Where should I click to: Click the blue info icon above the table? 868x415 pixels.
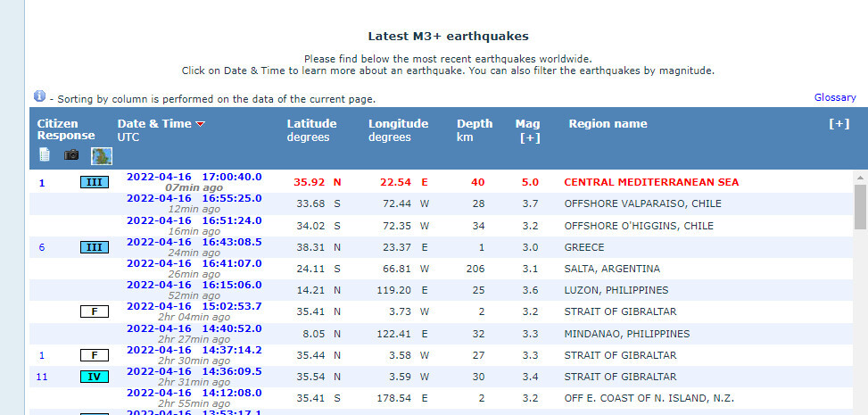click(39, 96)
